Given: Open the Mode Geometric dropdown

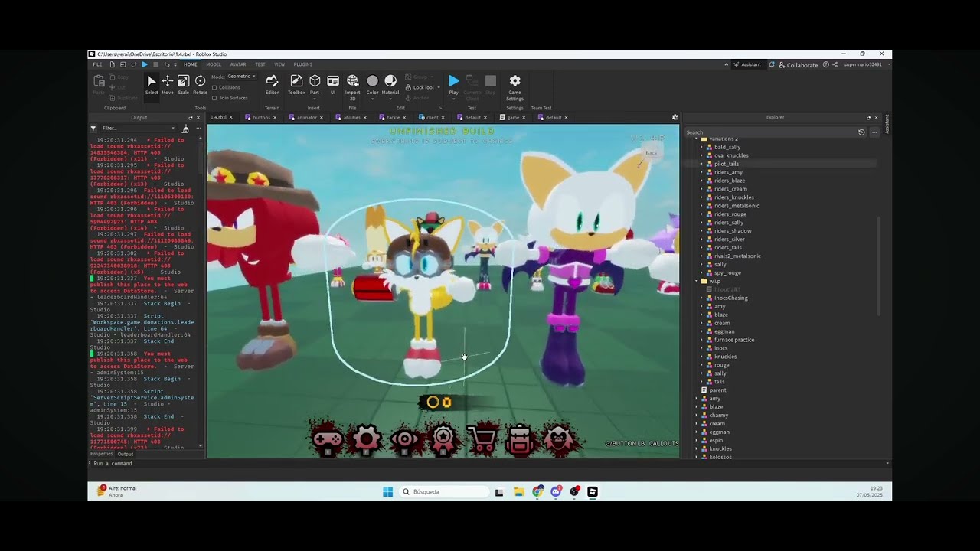Looking at the screenshot, I should pyautogui.click(x=241, y=77).
